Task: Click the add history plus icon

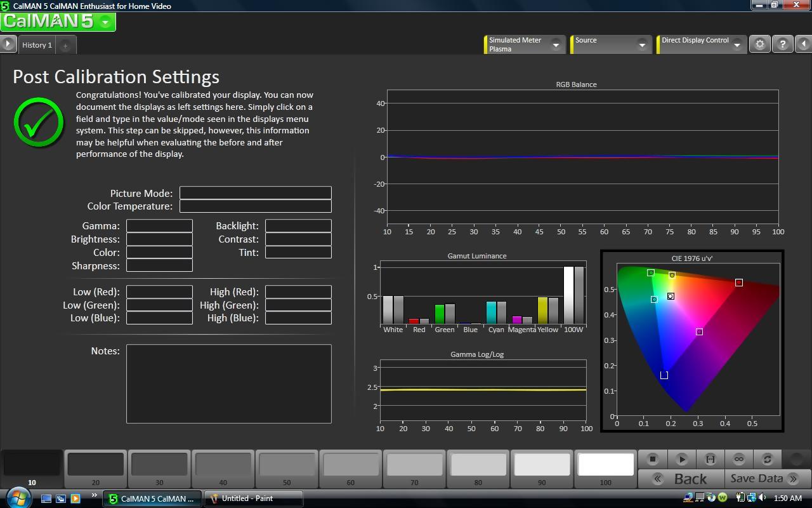Action: 65,45
